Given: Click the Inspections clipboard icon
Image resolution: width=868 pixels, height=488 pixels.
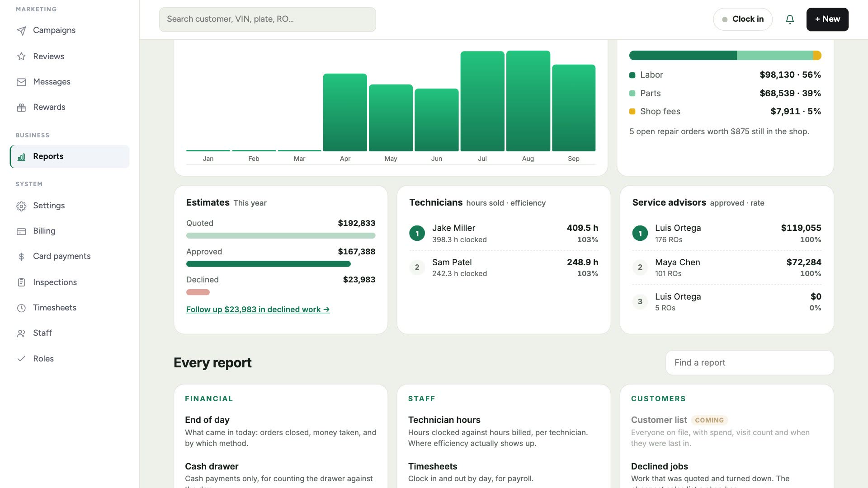Looking at the screenshot, I should pyautogui.click(x=21, y=282).
